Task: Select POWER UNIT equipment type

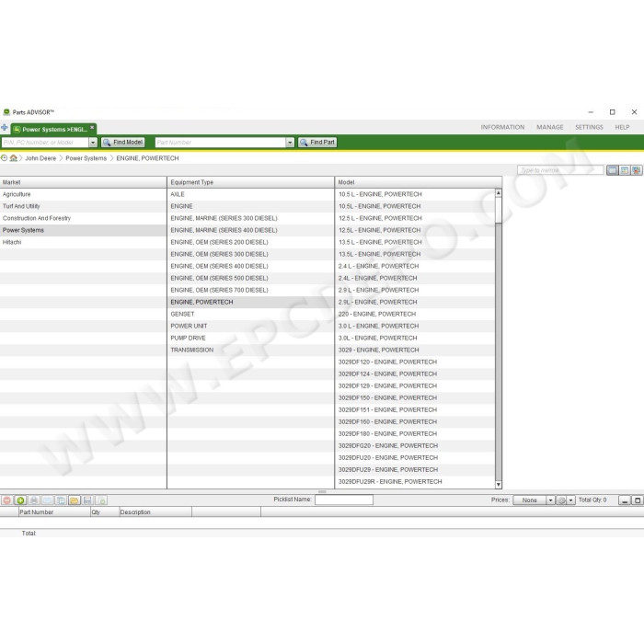Action: (x=250, y=326)
